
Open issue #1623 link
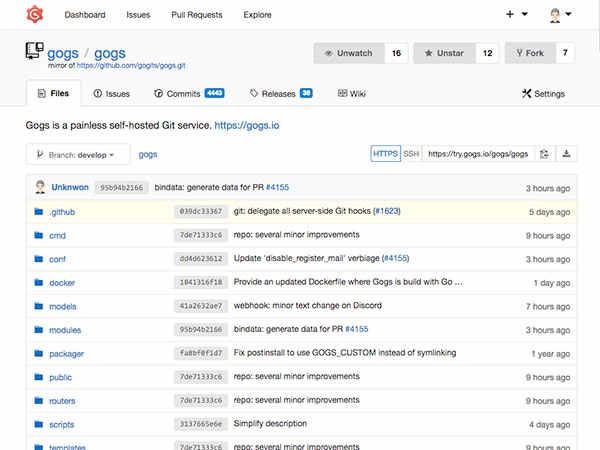click(387, 211)
